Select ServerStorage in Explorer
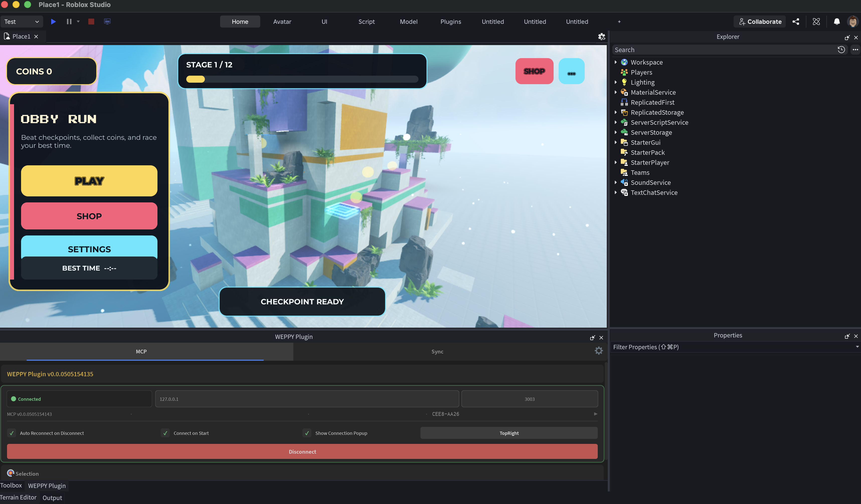The image size is (861, 504). (x=651, y=133)
